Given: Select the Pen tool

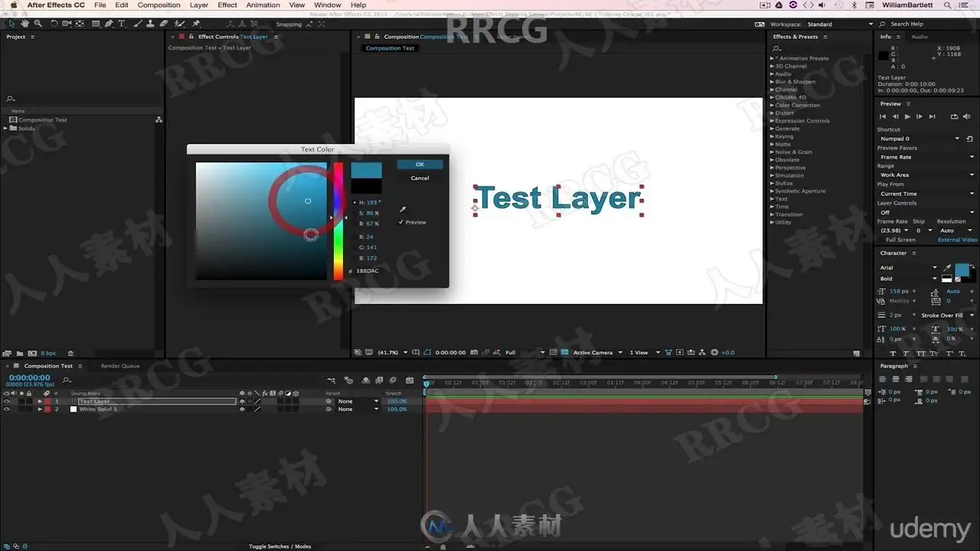Looking at the screenshot, I should (109, 24).
